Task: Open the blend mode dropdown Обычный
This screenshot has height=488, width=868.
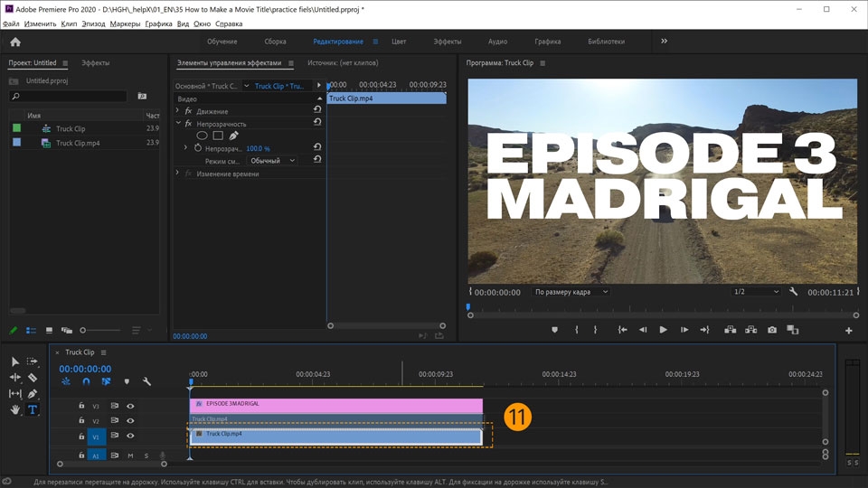Action: tap(273, 160)
